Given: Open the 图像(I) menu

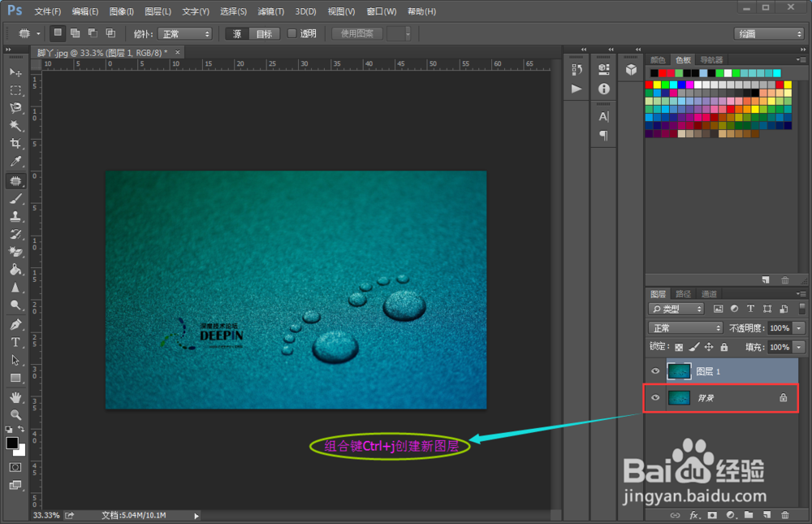Looking at the screenshot, I should [121, 11].
